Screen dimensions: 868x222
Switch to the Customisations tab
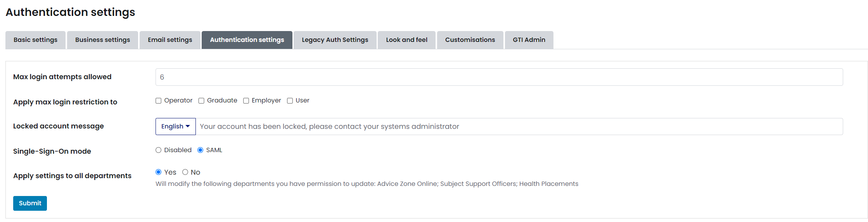(x=470, y=40)
